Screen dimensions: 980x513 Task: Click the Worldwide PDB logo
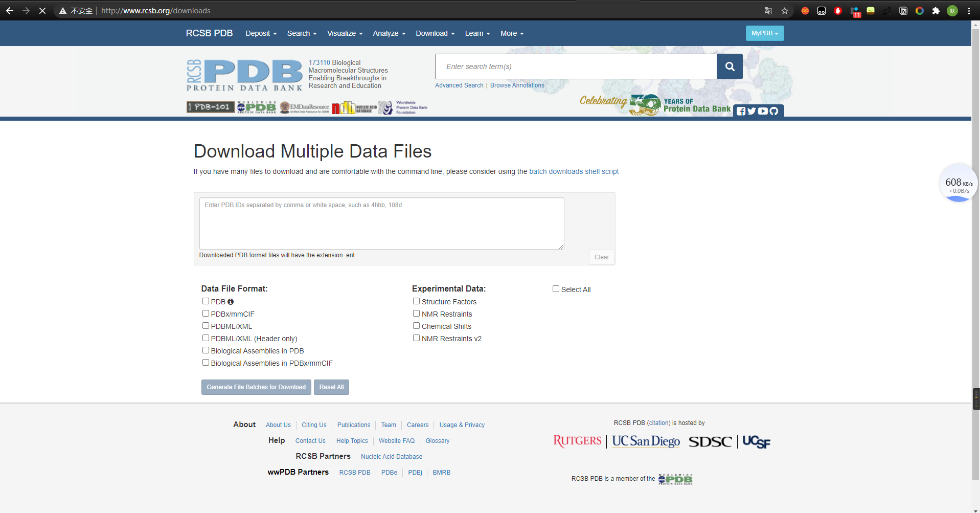256,107
